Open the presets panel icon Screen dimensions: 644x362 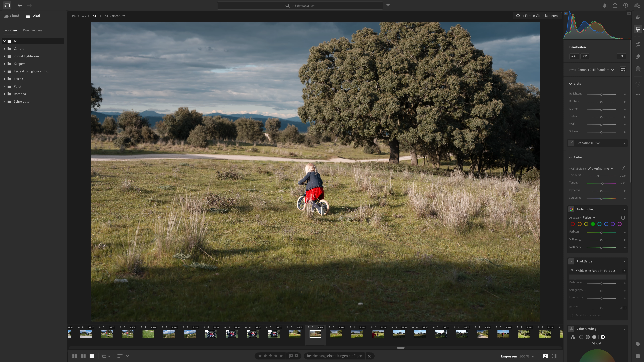click(638, 17)
